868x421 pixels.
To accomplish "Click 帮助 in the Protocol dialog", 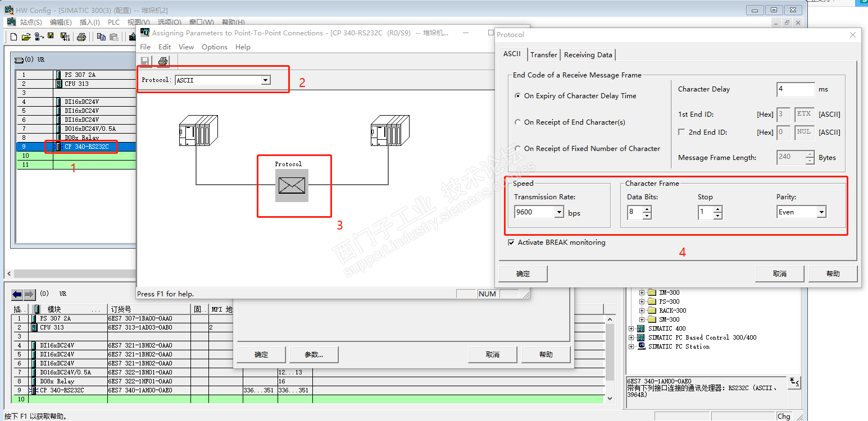I will click(x=833, y=273).
